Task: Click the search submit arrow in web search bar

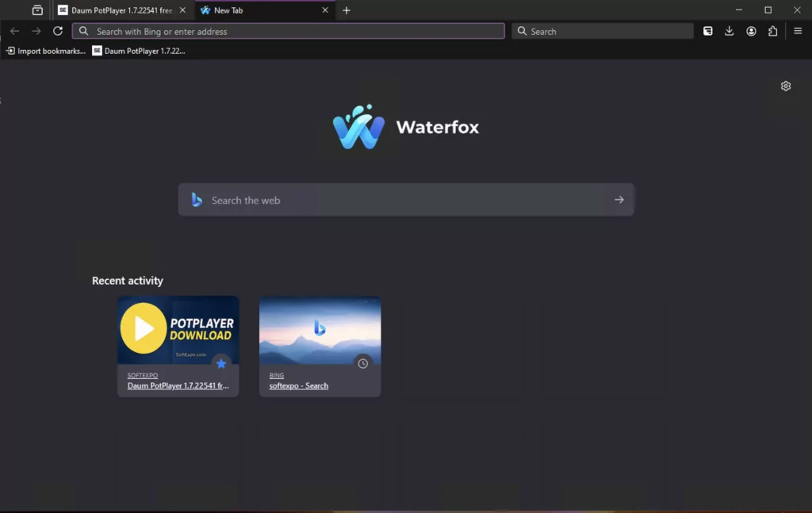Action: click(619, 200)
